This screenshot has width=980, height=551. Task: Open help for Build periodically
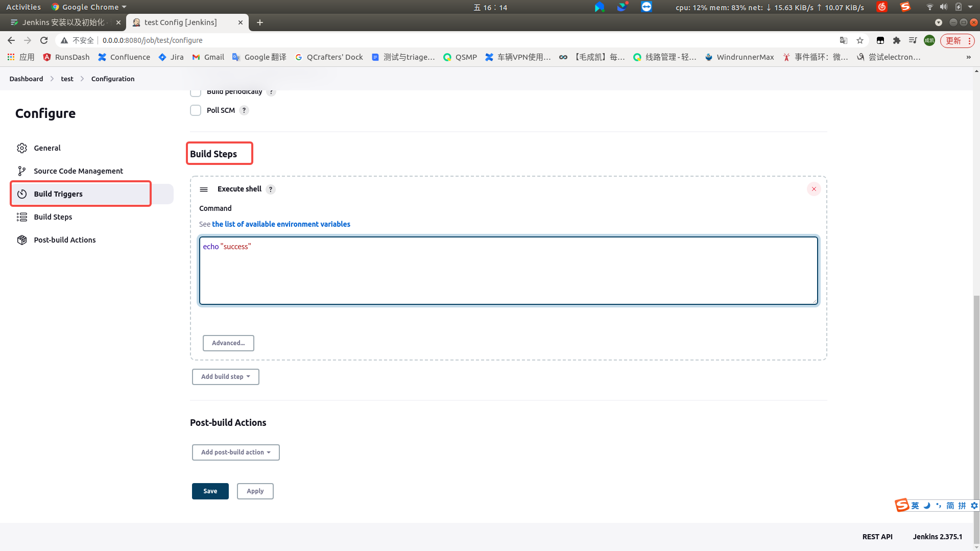click(x=271, y=92)
